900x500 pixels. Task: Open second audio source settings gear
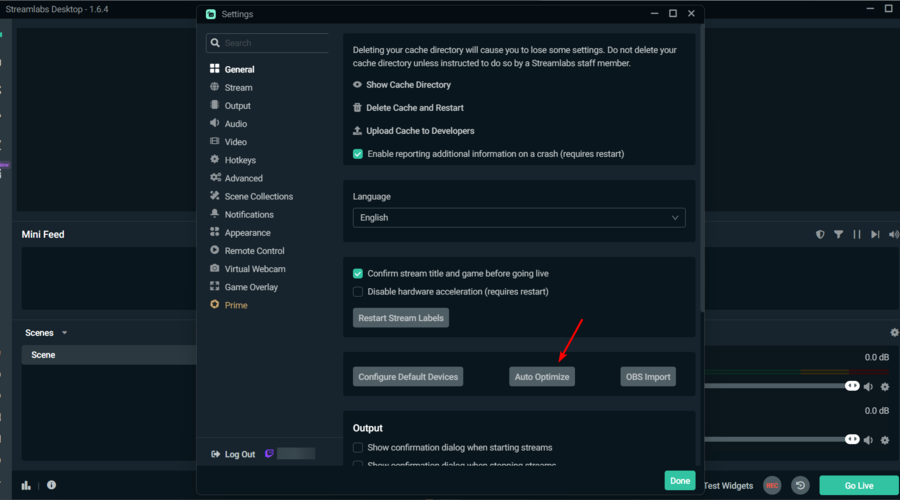click(x=885, y=440)
